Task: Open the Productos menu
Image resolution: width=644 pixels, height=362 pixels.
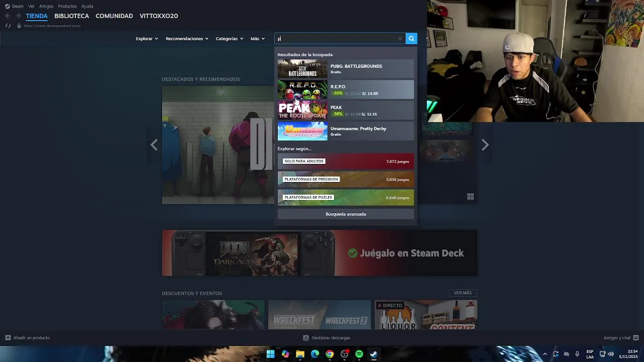Action: pyautogui.click(x=67, y=6)
